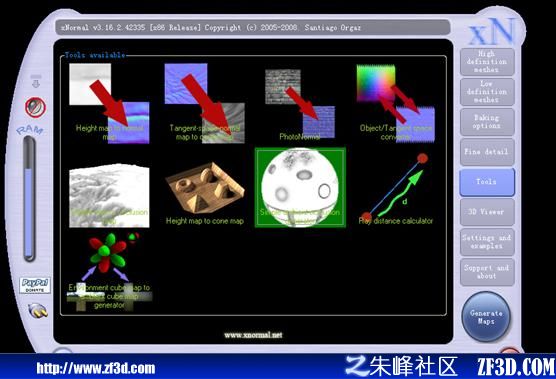Click the red prohibited-sign icon in left sidebar

click(35, 107)
